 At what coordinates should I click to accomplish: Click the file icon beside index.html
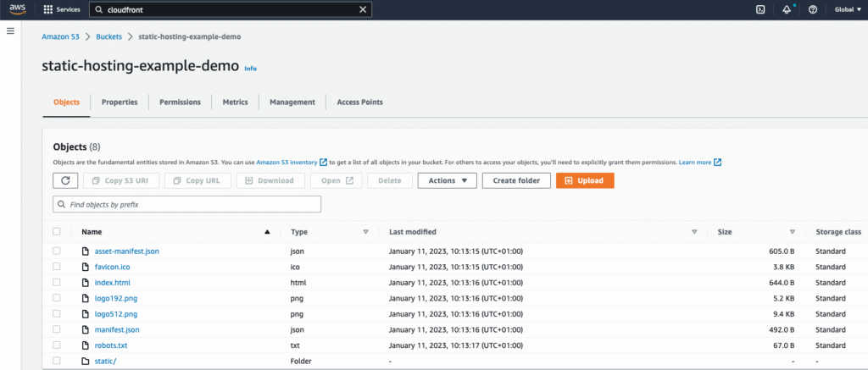click(x=86, y=283)
